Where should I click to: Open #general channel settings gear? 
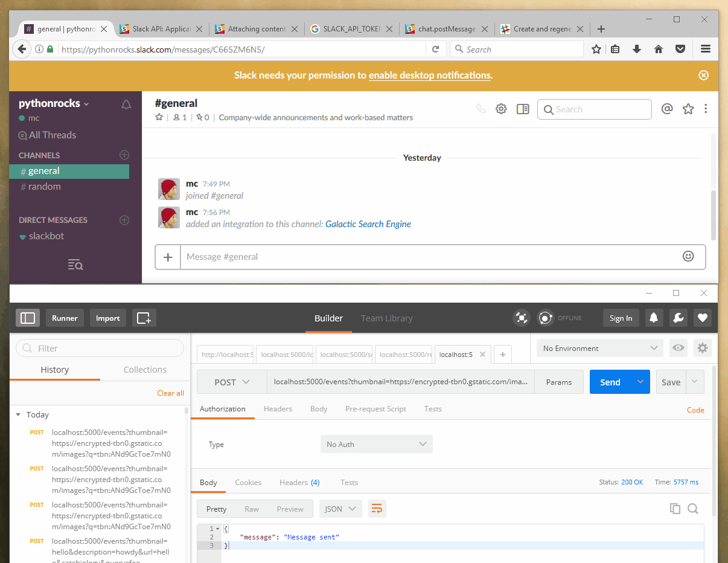(501, 109)
